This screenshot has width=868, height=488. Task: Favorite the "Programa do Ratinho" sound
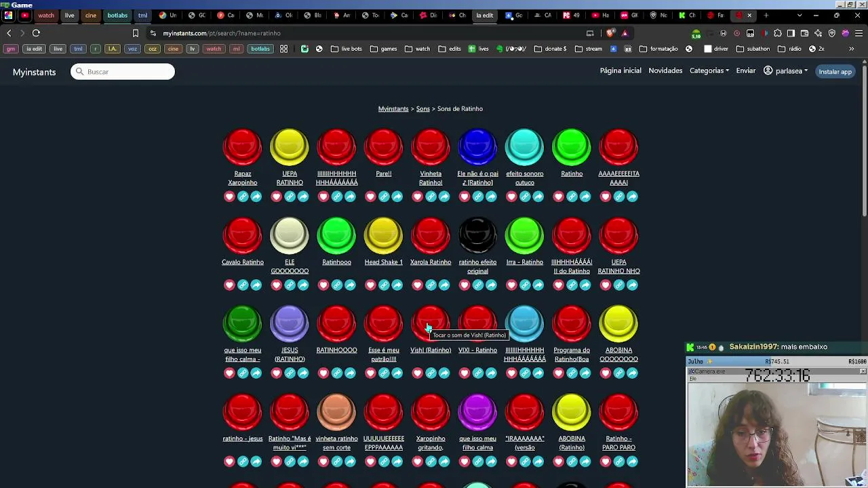[x=558, y=373]
